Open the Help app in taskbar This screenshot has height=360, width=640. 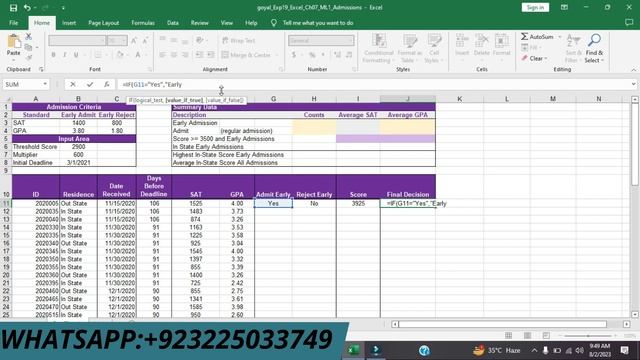pos(424,350)
